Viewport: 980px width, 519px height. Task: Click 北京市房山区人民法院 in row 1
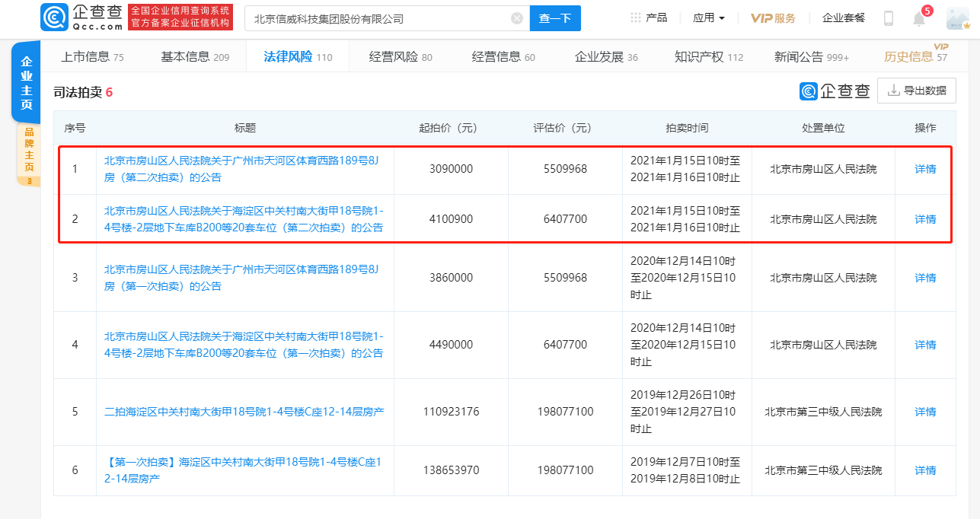(823, 169)
